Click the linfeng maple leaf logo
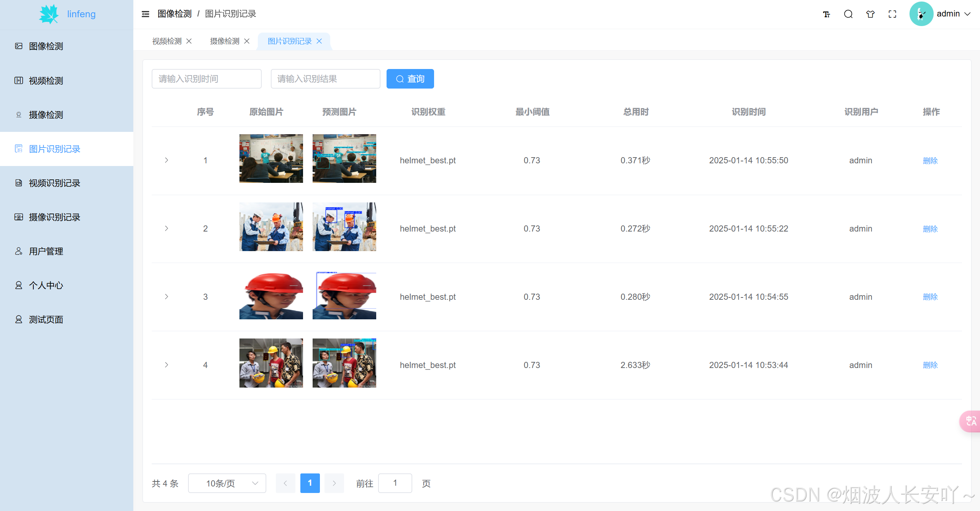This screenshot has height=511, width=980. 49,14
